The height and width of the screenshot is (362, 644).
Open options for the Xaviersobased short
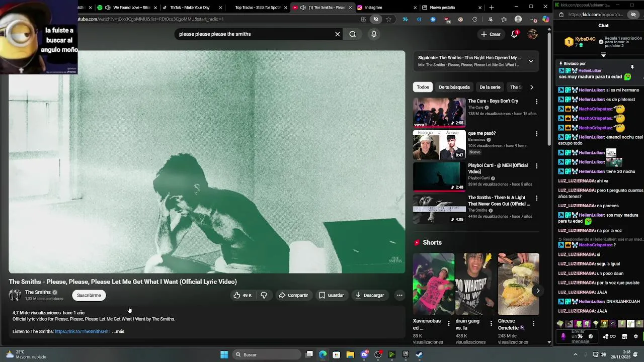click(449, 323)
